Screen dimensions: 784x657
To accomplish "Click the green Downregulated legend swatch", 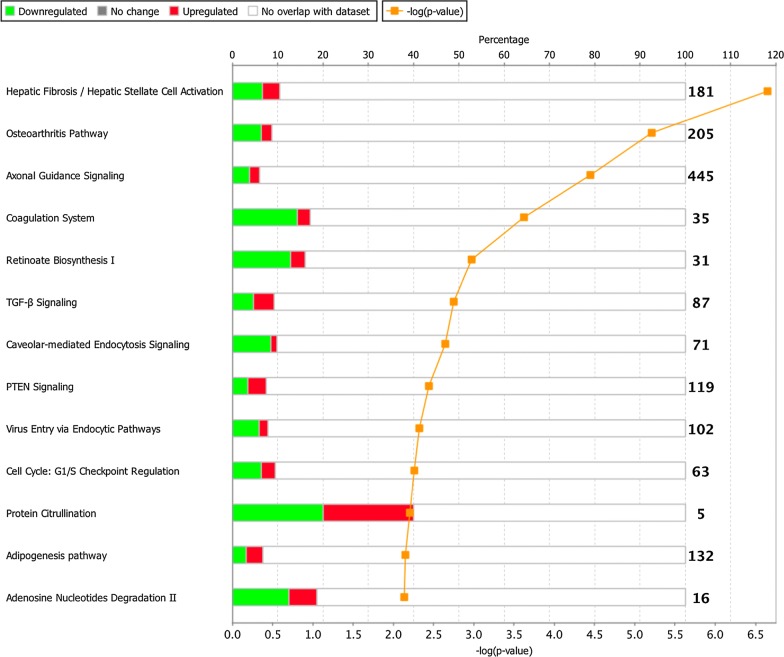I will point(10,10).
